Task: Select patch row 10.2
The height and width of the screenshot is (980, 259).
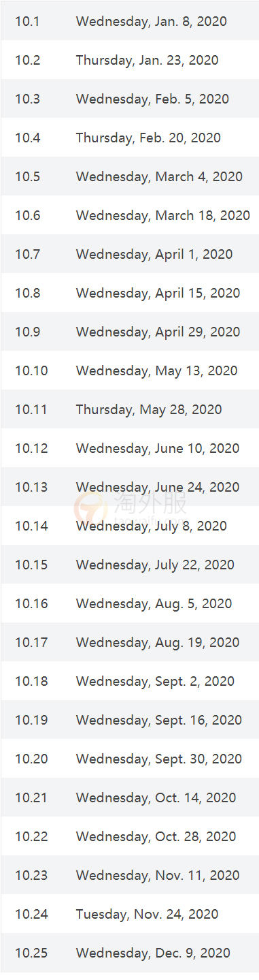Action: 129,60
